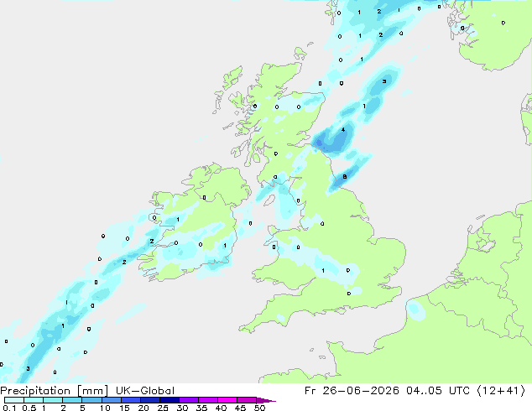Click the weekday "Fr" text
Screen dimensions: 532x411
(310, 391)
